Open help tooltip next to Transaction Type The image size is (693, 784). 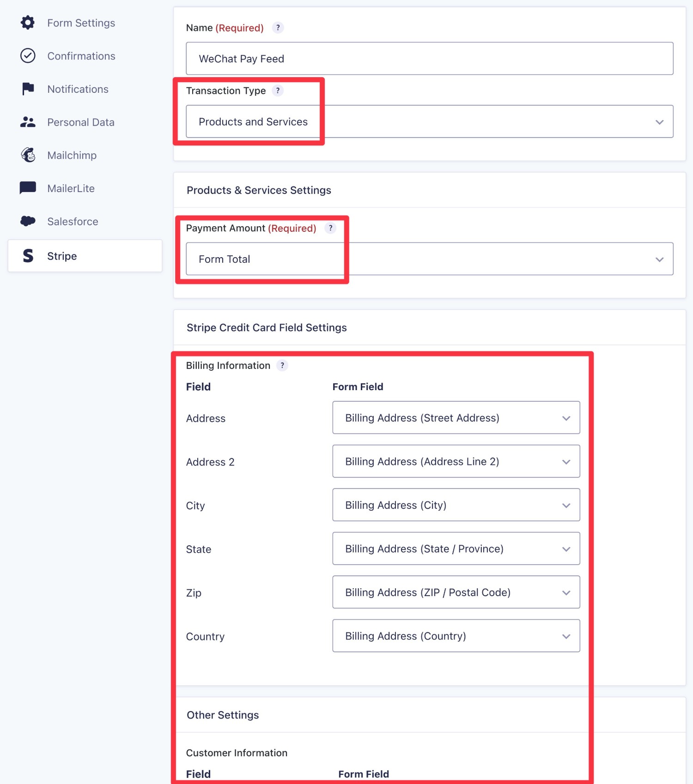[278, 90]
